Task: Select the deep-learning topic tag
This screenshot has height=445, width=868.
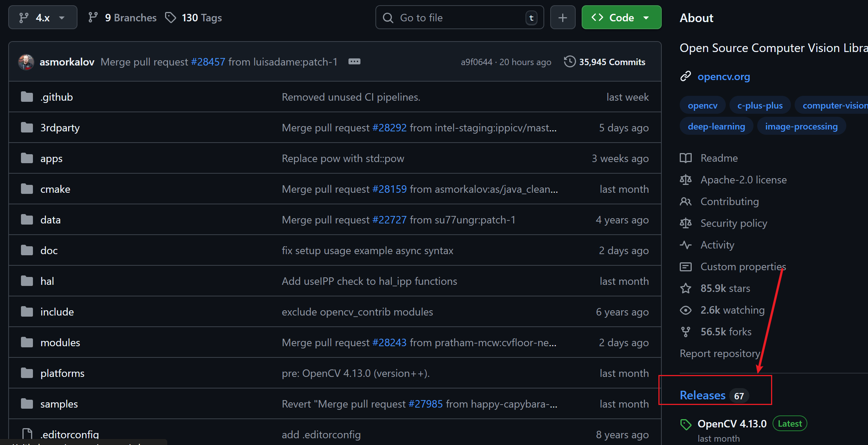Action: 716,127
